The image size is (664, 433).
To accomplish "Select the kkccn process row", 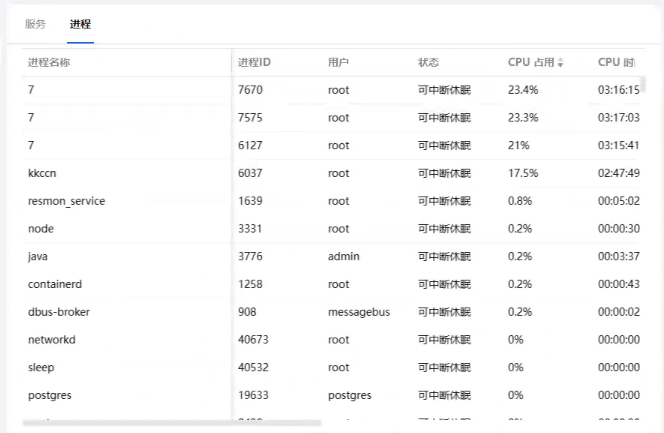I will (x=43, y=173).
